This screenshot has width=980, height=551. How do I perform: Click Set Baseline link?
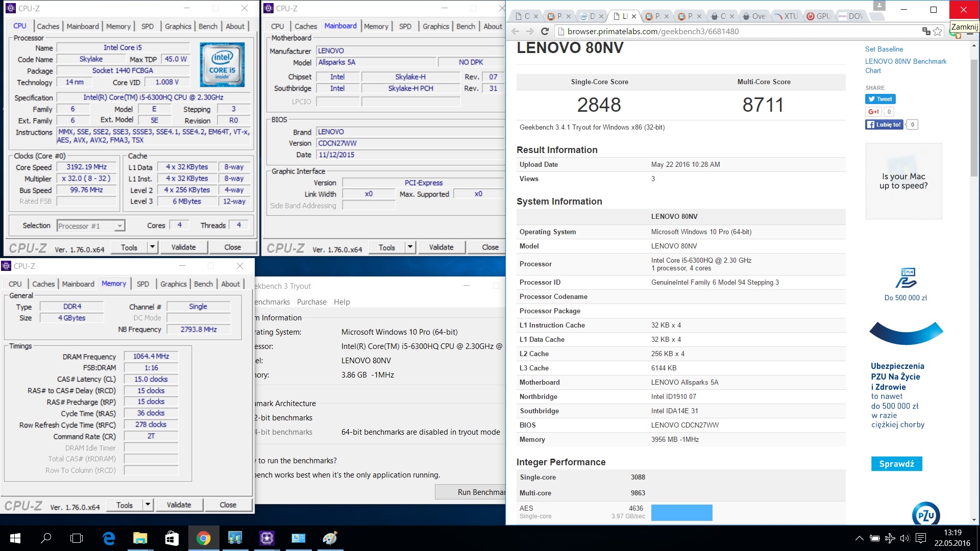pos(884,49)
